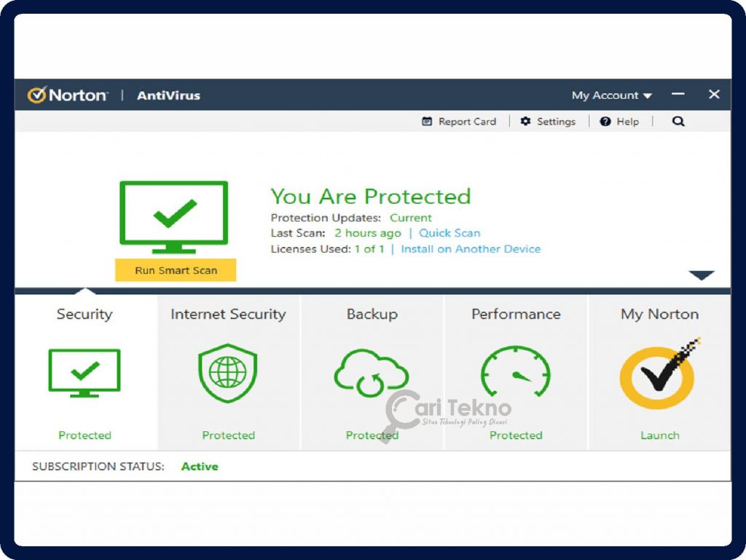Open the My Account dropdown

tap(611, 95)
